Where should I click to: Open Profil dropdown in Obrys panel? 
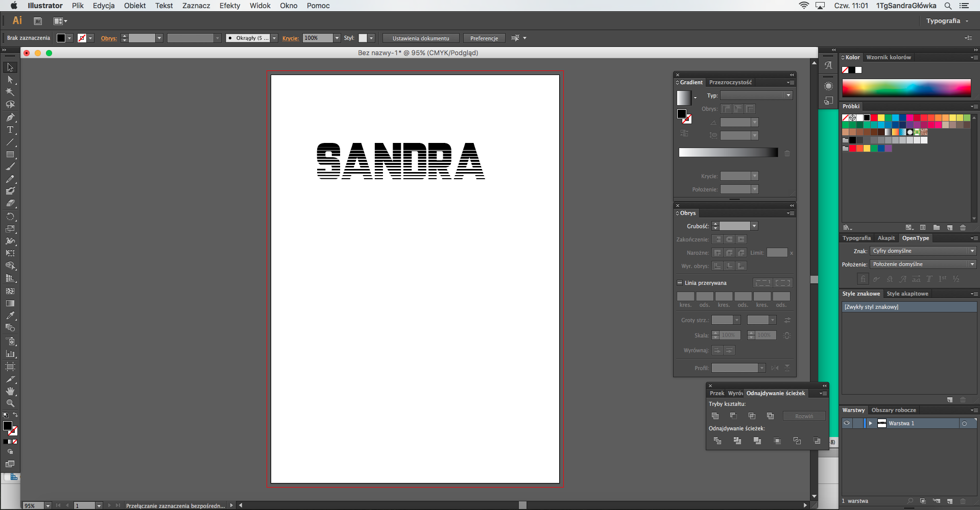(x=761, y=368)
